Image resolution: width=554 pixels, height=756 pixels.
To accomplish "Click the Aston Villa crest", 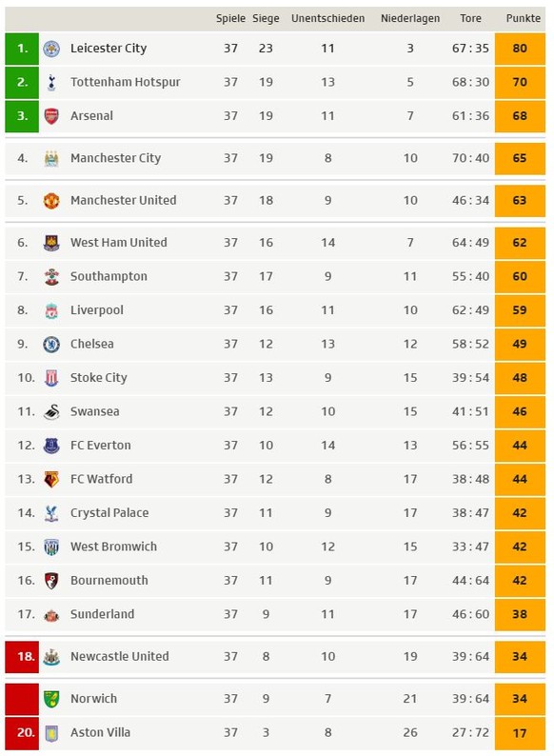I will (x=51, y=733).
